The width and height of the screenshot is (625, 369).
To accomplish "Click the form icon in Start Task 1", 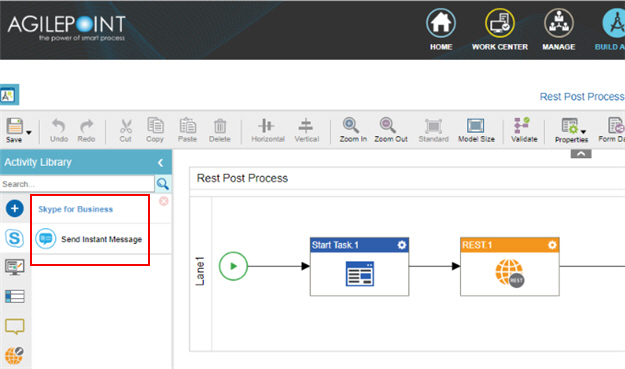I will pos(360,274).
